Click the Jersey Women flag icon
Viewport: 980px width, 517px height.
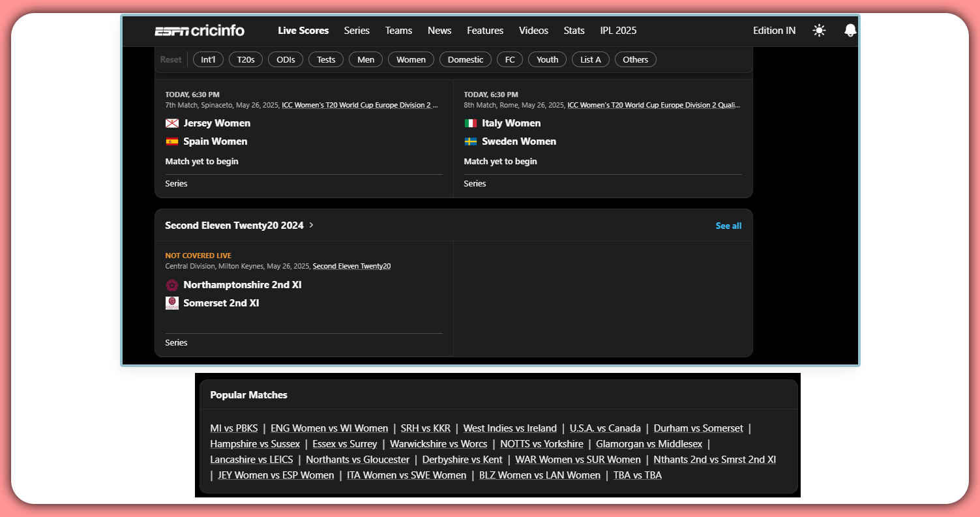[x=172, y=123]
